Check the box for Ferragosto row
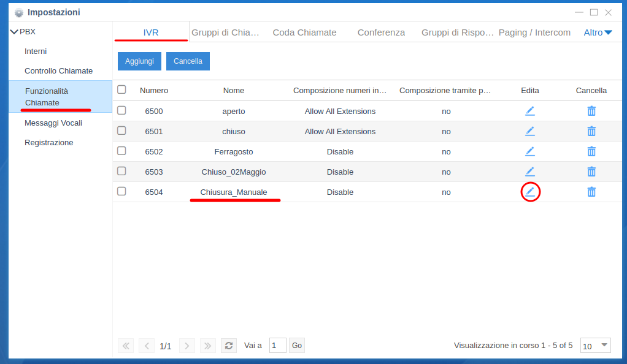 pos(121,151)
